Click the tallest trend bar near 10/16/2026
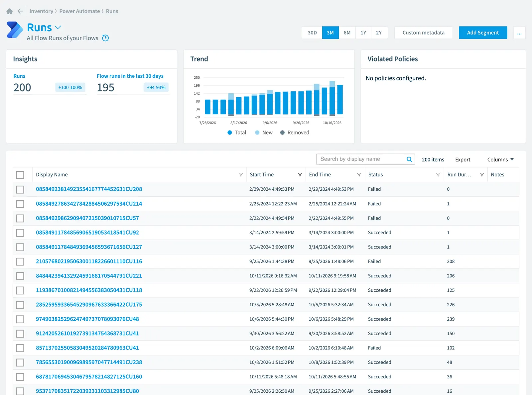532x395 pixels. [332, 98]
